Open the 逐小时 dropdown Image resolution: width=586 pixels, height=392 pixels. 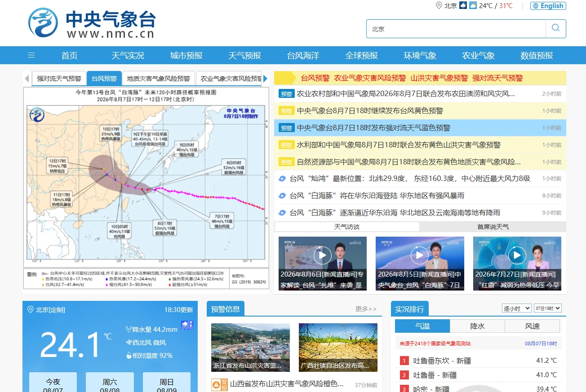[x=516, y=308]
